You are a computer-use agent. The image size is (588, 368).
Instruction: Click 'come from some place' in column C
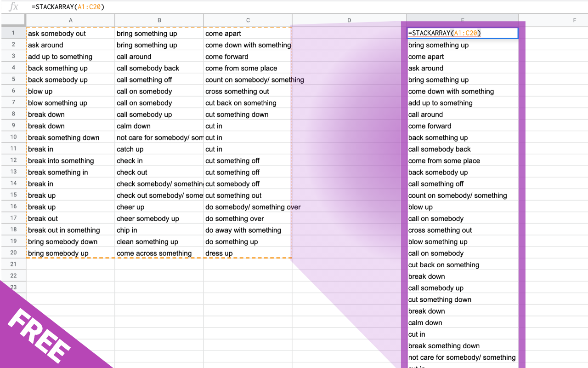[x=248, y=68]
